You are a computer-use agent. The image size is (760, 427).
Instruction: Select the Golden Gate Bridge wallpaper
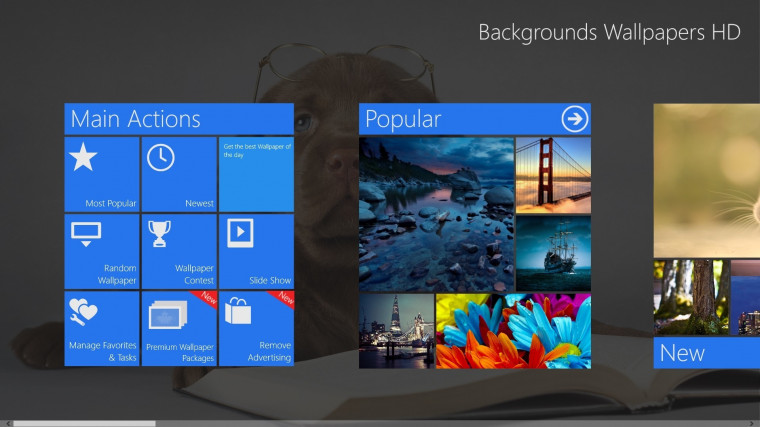click(554, 175)
